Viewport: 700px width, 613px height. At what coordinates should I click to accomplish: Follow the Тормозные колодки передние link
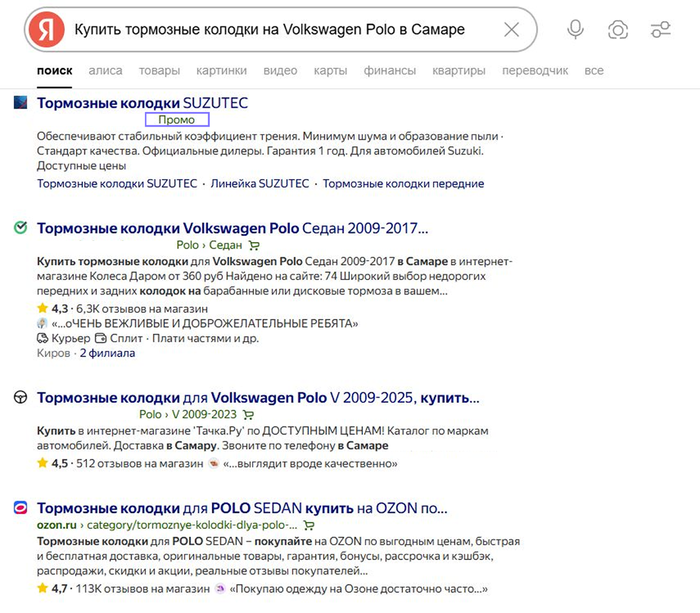[404, 183]
